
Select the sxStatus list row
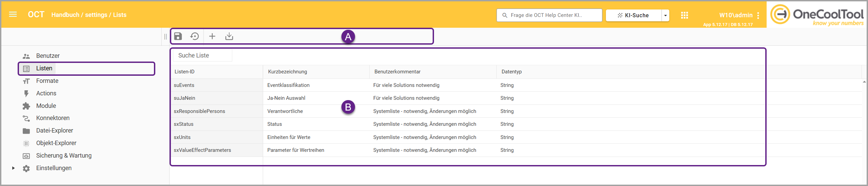point(184,124)
